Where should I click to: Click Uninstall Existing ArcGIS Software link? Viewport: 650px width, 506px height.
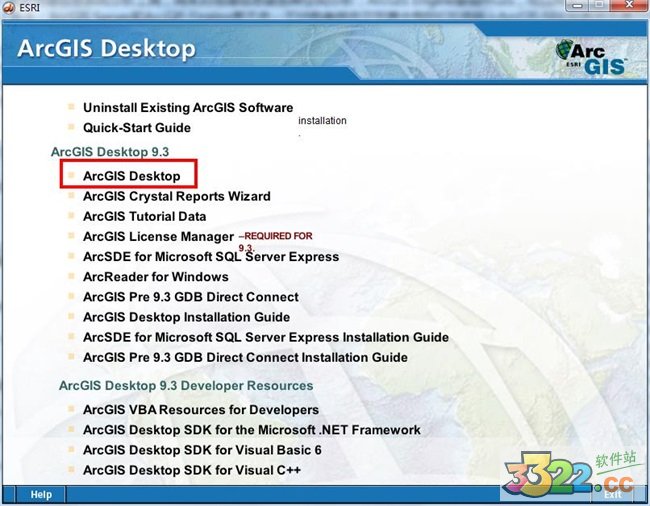(188, 108)
